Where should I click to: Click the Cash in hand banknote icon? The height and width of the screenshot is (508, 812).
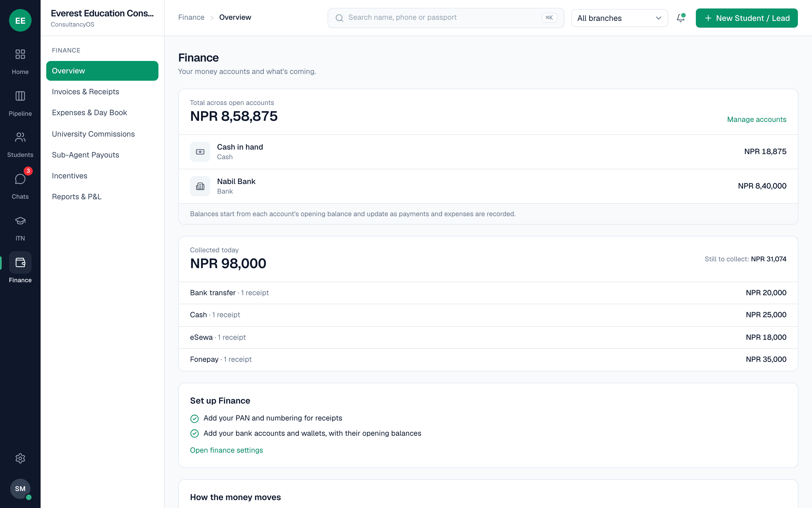coord(200,152)
